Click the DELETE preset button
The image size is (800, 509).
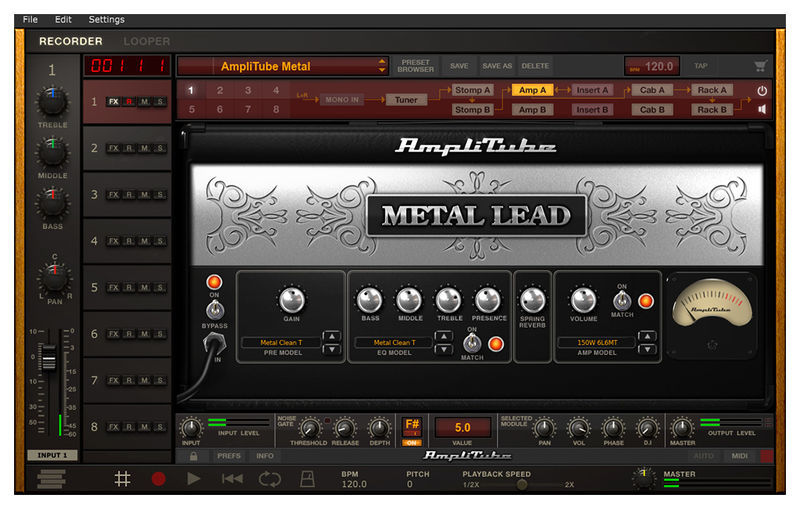(x=535, y=66)
